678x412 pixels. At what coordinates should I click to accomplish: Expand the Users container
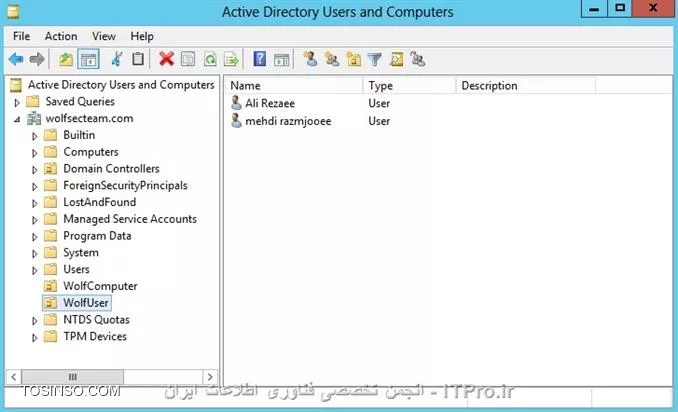click(x=35, y=271)
